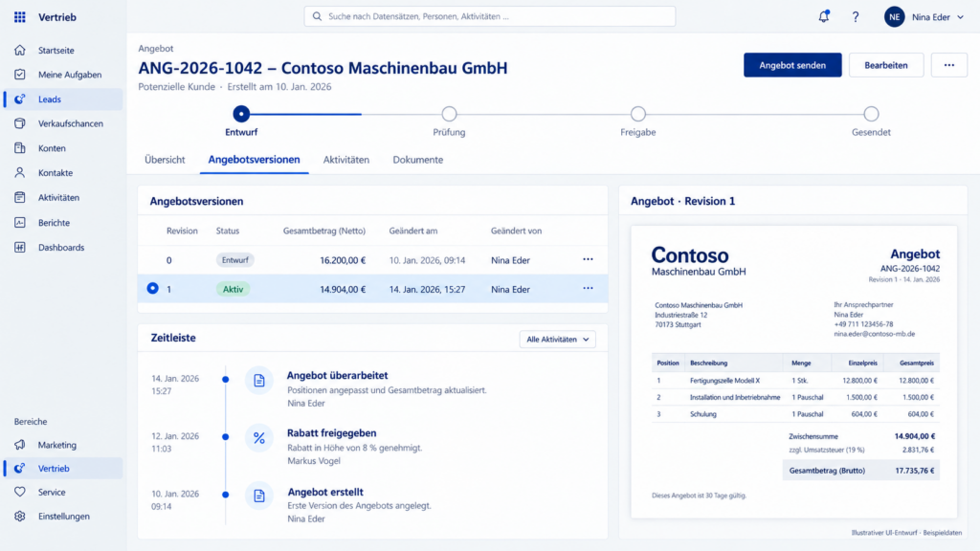This screenshot has height=551, width=980.
Task: Click the Revision 1 offer preview document
Action: click(793, 372)
